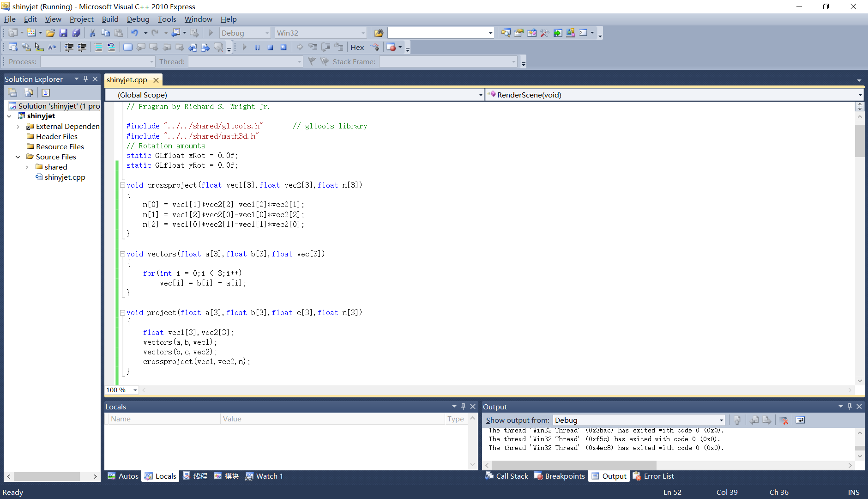Viewport: 868px width, 499px height.
Task: Open the Extension Manager icon
Action: tap(571, 33)
